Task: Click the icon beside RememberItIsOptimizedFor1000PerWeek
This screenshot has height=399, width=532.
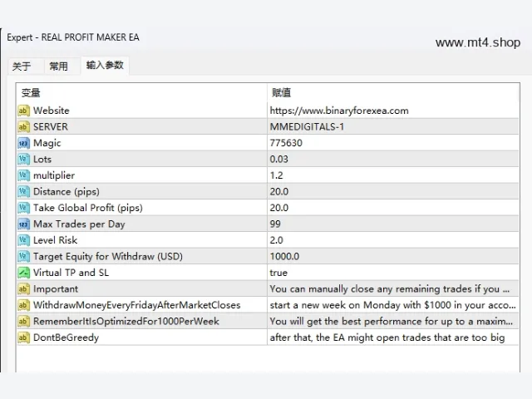Action: [23, 322]
